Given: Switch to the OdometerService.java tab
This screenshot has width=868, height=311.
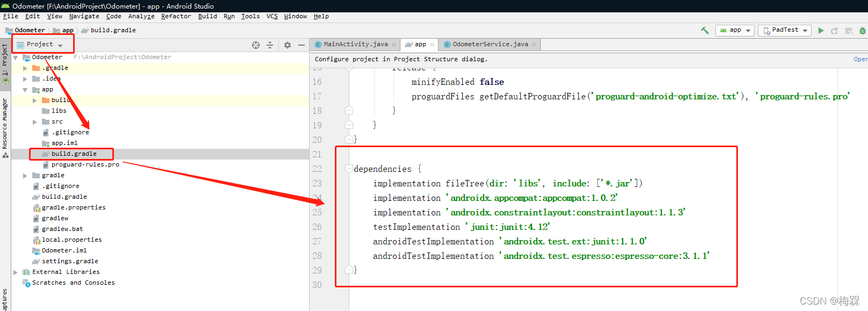Looking at the screenshot, I should tap(490, 45).
